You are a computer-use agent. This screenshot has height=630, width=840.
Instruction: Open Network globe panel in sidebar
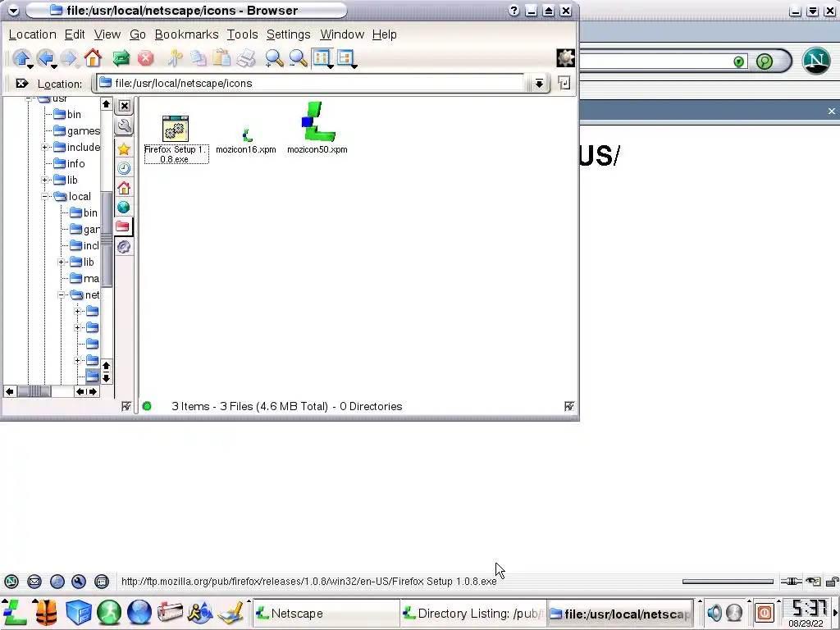tap(124, 207)
